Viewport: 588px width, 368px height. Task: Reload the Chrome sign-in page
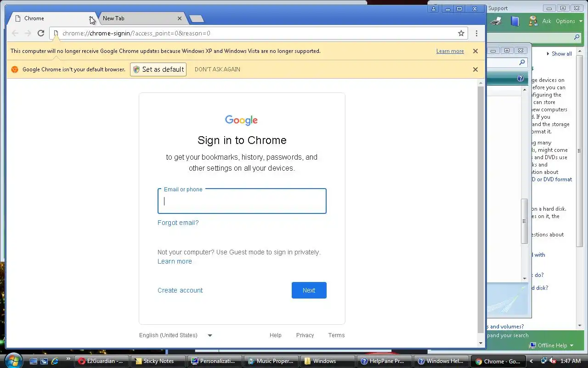click(41, 33)
